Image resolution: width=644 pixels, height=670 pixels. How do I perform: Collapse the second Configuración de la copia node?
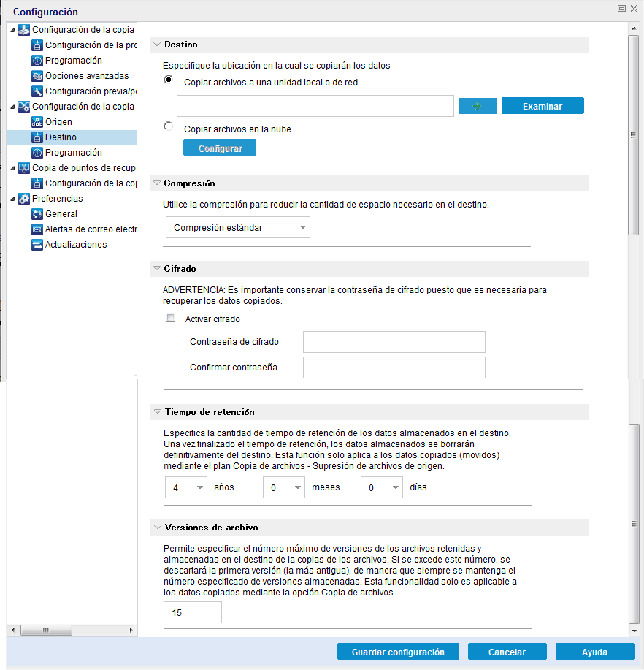coord(12,107)
